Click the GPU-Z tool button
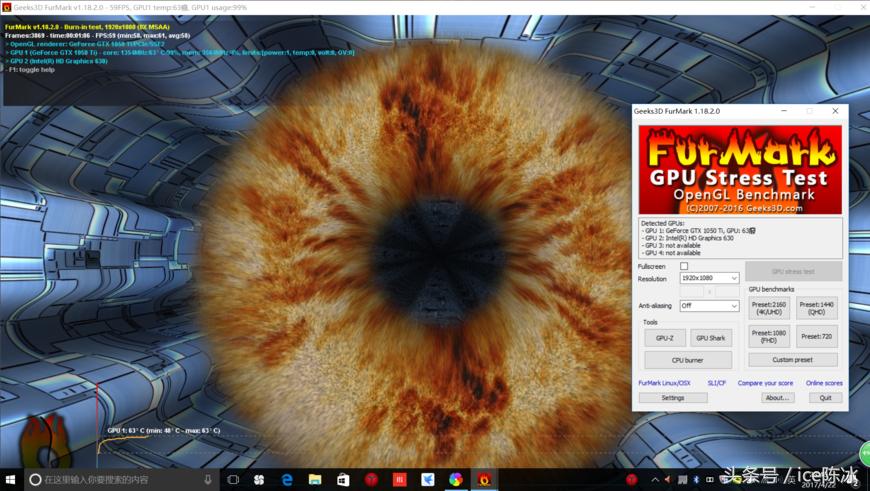 [x=664, y=338]
